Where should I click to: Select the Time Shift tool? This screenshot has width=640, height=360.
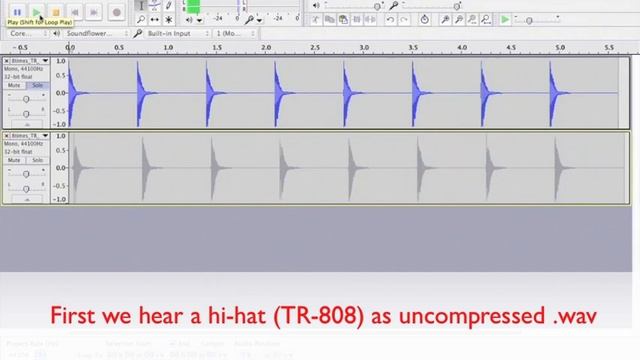point(155,19)
